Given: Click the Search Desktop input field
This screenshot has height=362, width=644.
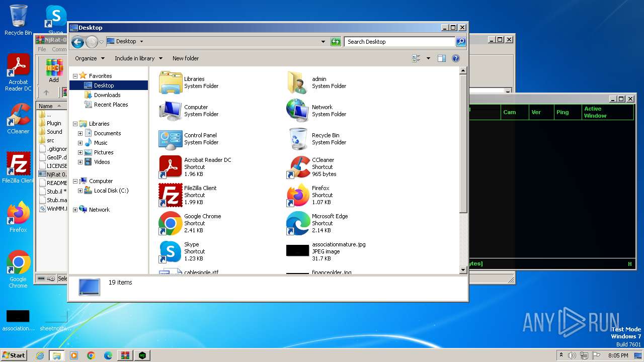Looking at the screenshot, I should point(400,42).
